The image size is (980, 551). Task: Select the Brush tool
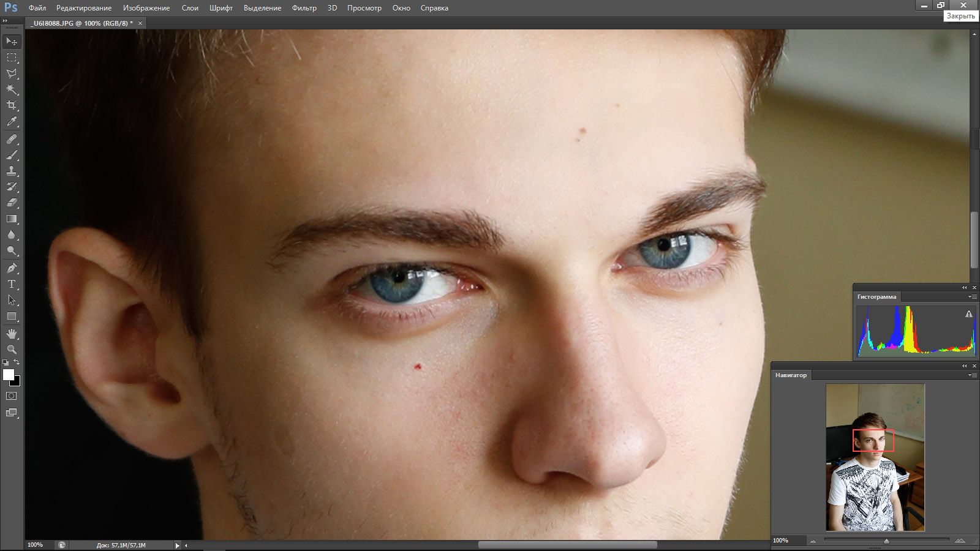(x=12, y=155)
